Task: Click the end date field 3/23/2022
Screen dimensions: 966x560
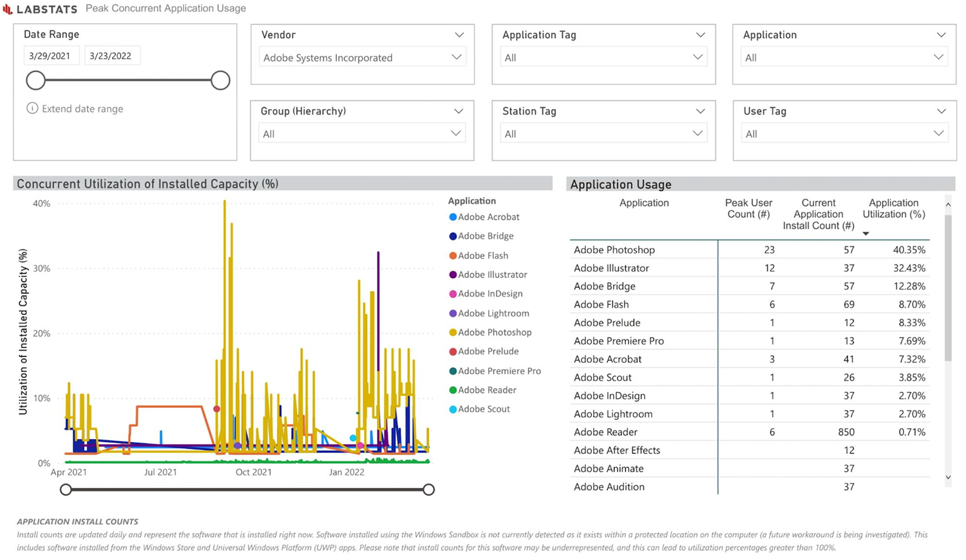Action: point(111,56)
